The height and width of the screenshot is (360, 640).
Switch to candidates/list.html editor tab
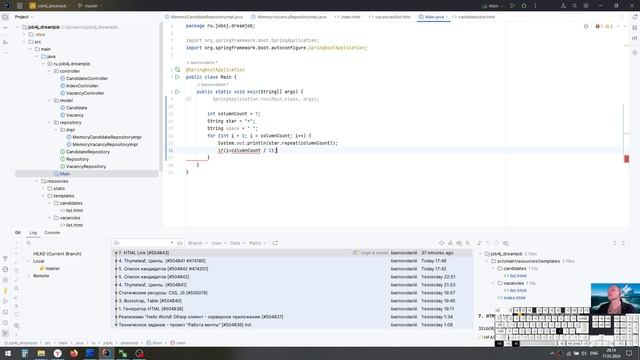[x=473, y=17]
